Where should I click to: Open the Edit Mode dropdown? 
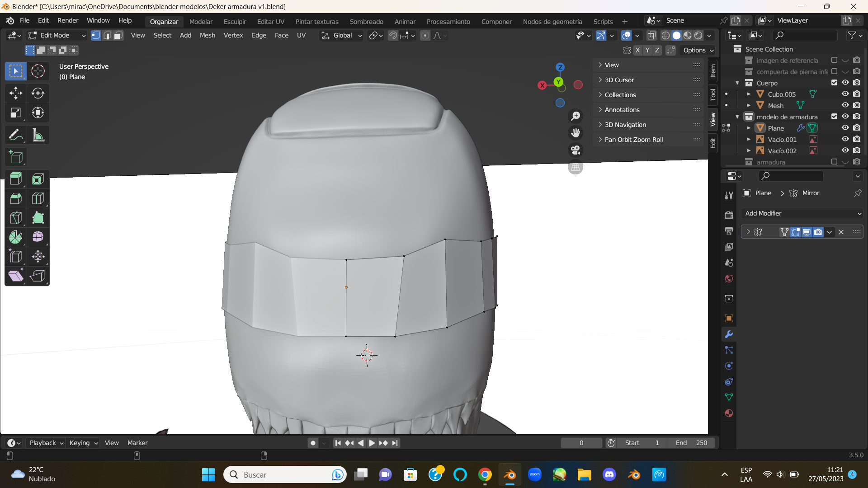coord(57,36)
